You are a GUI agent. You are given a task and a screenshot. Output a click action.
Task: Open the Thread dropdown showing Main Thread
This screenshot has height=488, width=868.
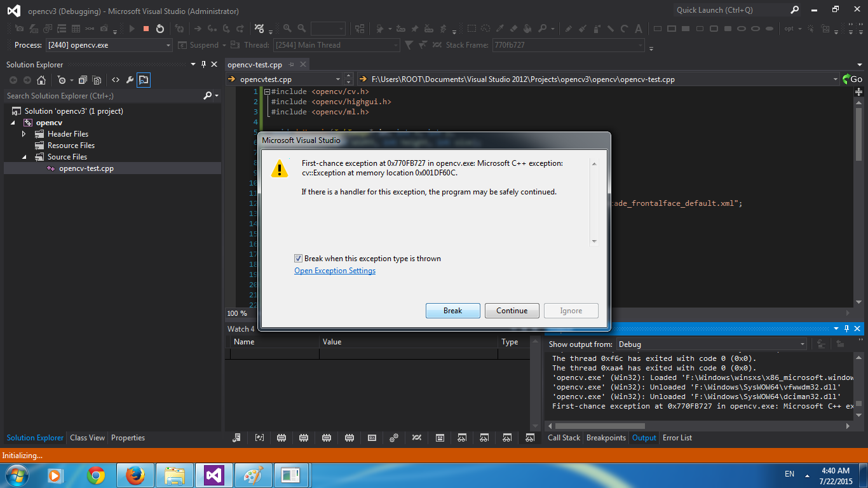pyautogui.click(x=336, y=45)
